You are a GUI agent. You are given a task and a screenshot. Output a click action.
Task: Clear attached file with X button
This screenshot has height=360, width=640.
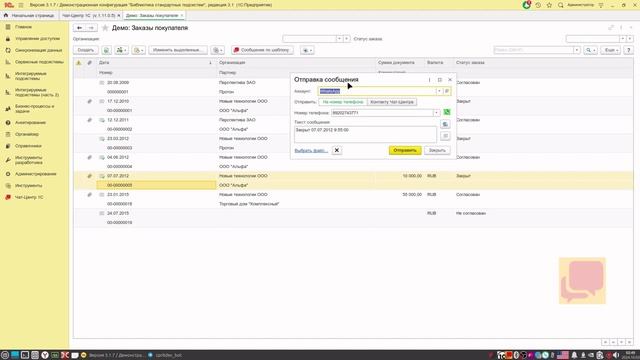point(337,150)
